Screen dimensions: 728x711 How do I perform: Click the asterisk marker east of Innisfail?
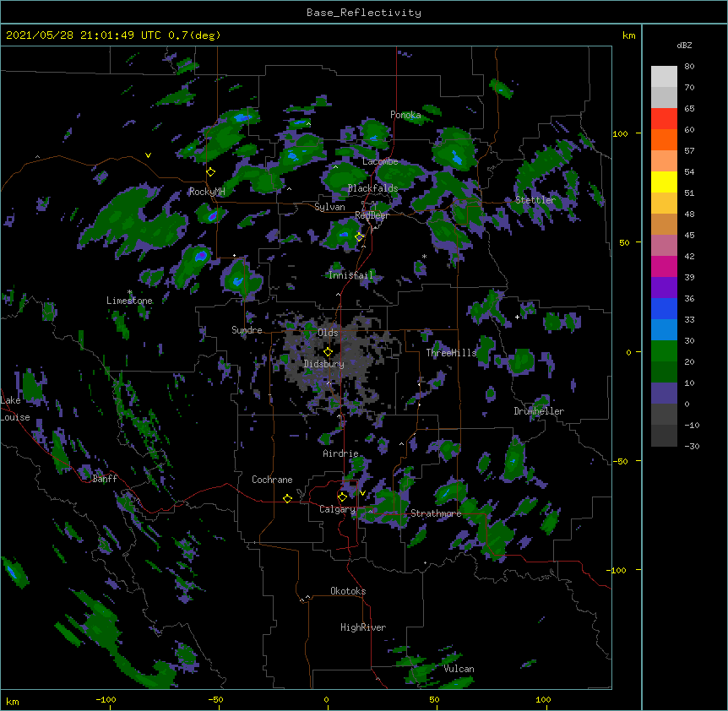(x=424, y=256)
